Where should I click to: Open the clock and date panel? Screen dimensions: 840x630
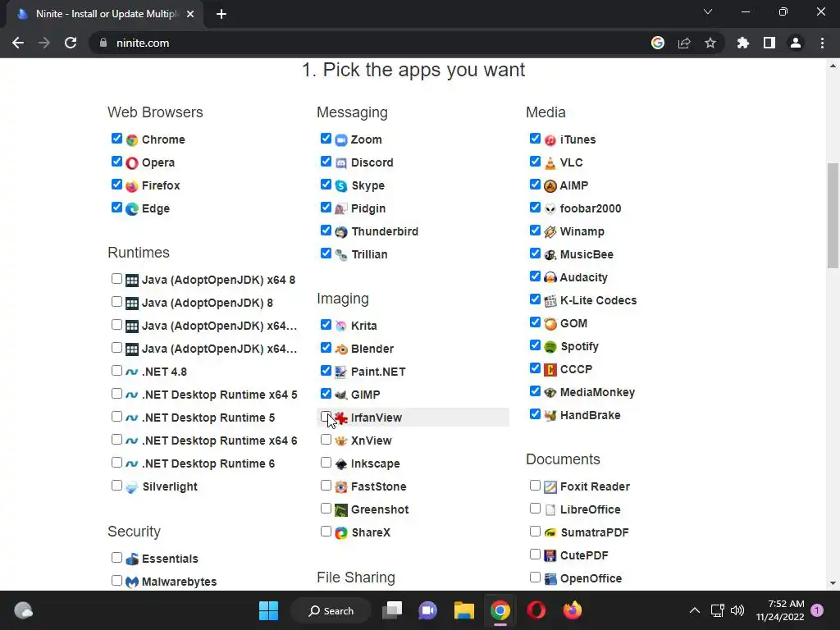point(780,610)
